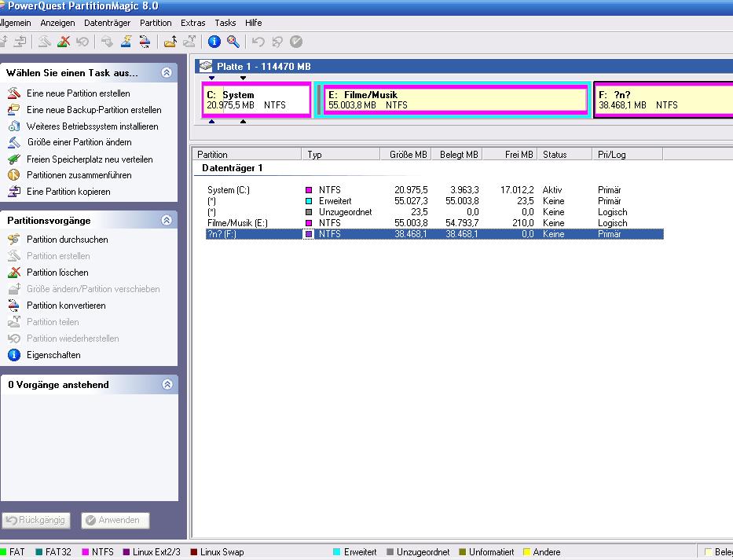Viewport: 733px width, 560px height.
Task: Open properties via blue info toolbar icon
Action: [x=214, y=42]
